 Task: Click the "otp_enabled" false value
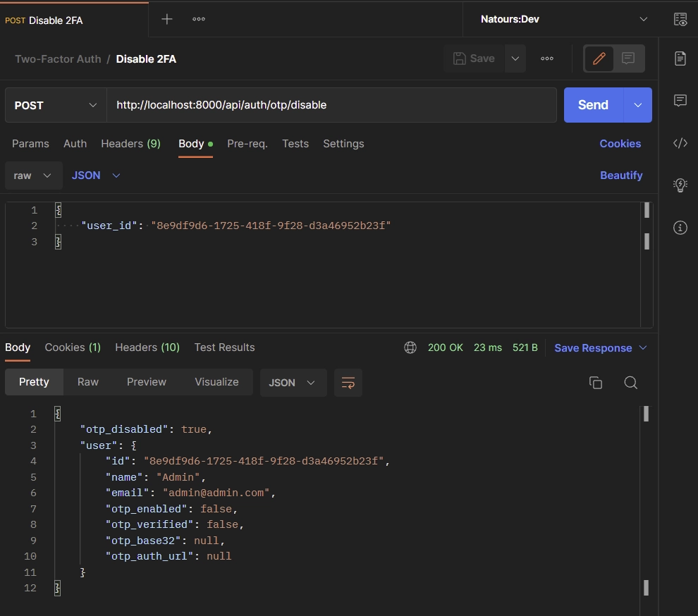[x=216, y=509]
